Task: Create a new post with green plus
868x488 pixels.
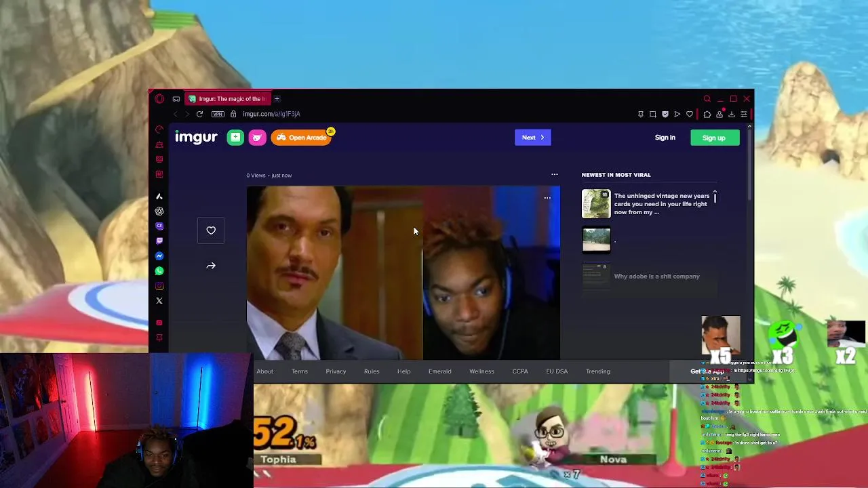Action: tap(235, 138)
